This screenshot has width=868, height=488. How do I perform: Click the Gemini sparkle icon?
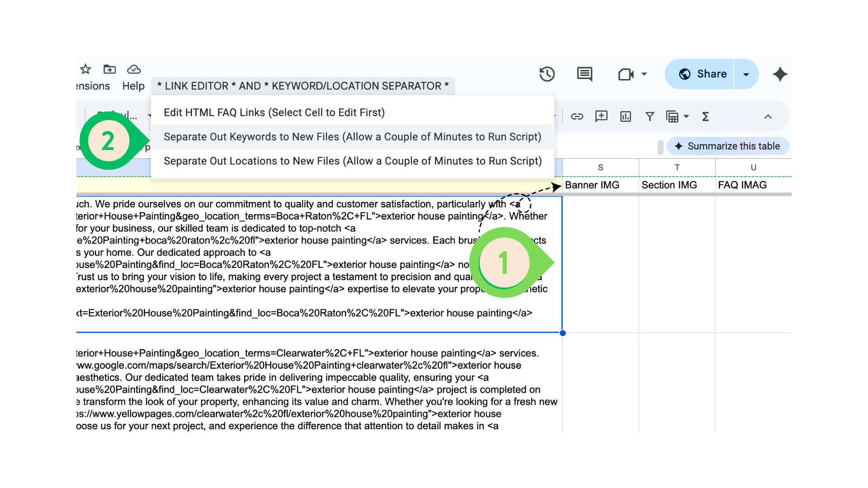(780, 74)
